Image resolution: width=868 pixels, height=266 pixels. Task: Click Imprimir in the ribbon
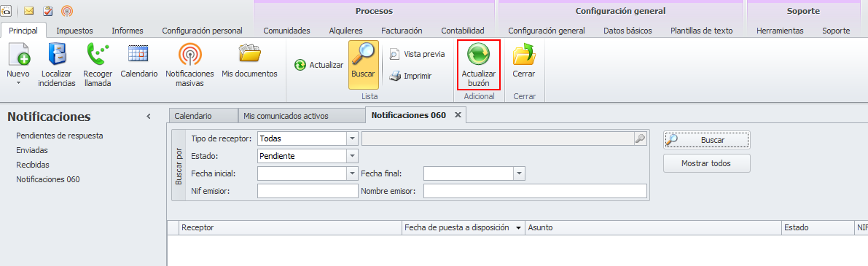point(410,77)
